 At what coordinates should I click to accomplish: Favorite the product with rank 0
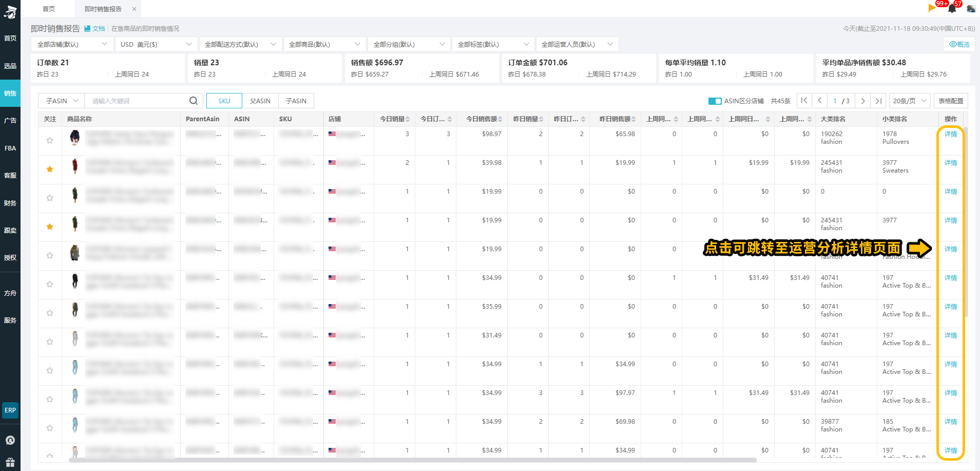(x=50, y=198)
